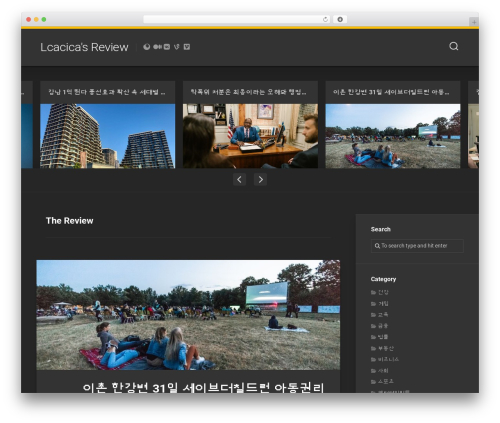Focus the sidebar search input field
Image resolution: width=500 pixels, height=423 pixels.
417,246
